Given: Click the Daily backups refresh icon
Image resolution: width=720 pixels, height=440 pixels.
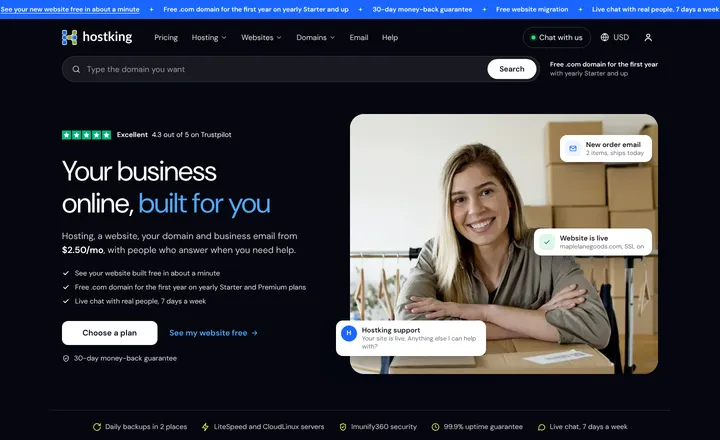Looking at the screenshot, I should (x=97, y=427).
